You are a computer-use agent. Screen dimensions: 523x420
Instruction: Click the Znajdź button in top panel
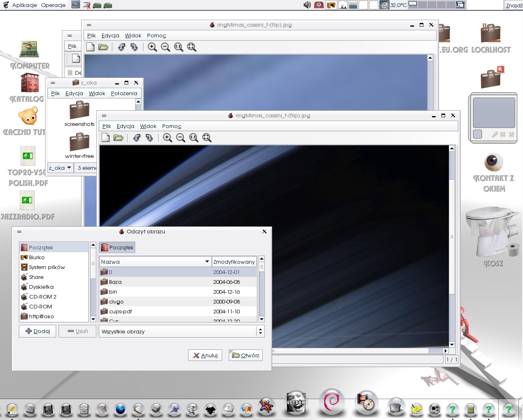[514, 5]
